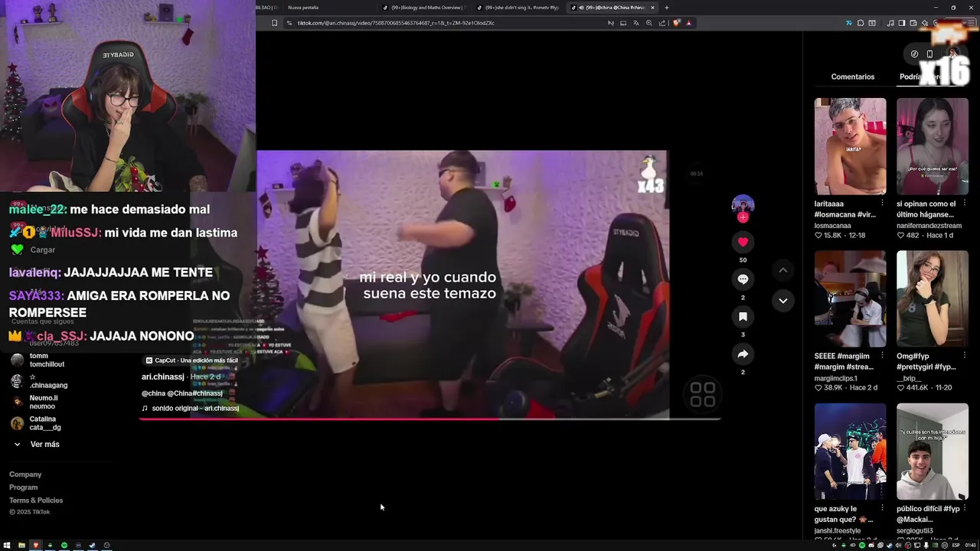This screenshot has height=551, width=980.
Task: Open File Explorer in taskbar
Action: (x=21, y=546)
